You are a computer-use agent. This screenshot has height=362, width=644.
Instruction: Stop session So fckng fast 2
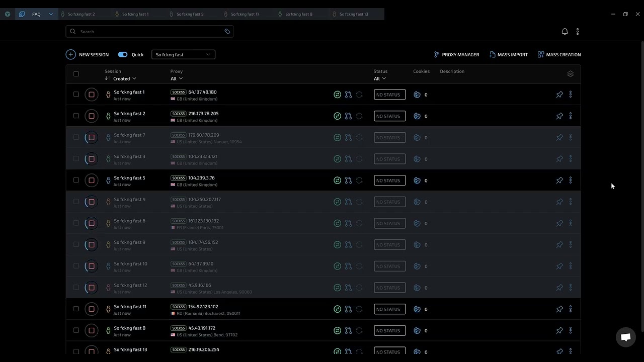click(x=92, y=116)
